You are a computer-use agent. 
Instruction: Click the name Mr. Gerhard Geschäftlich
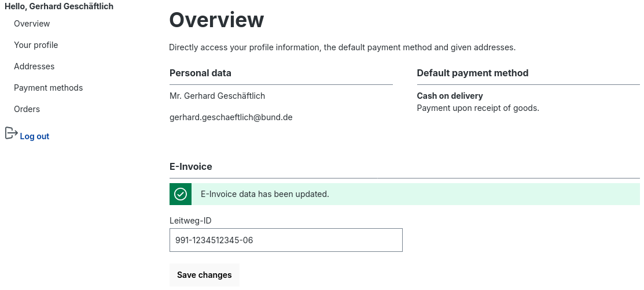coord(217,96)
